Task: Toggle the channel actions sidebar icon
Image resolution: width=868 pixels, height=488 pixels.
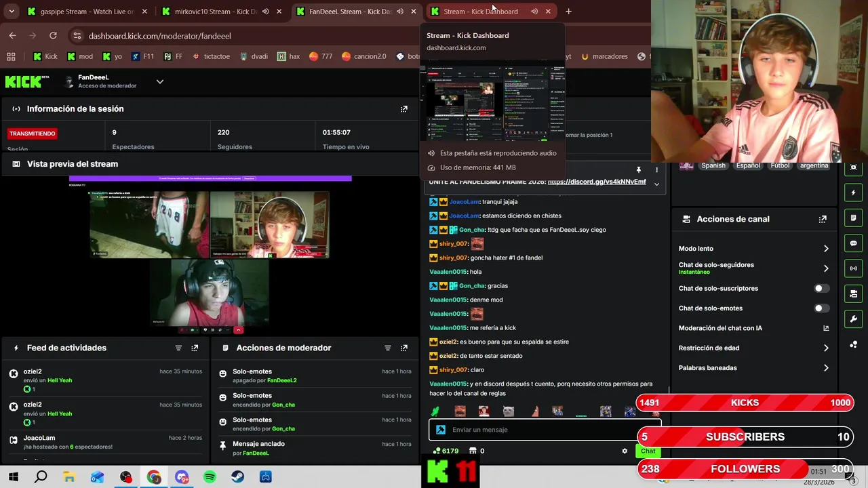Action: [853, 293]
